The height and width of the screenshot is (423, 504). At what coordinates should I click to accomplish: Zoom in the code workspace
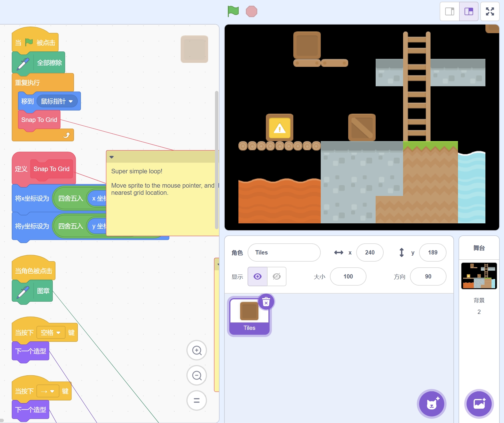(x=197, y=350)
